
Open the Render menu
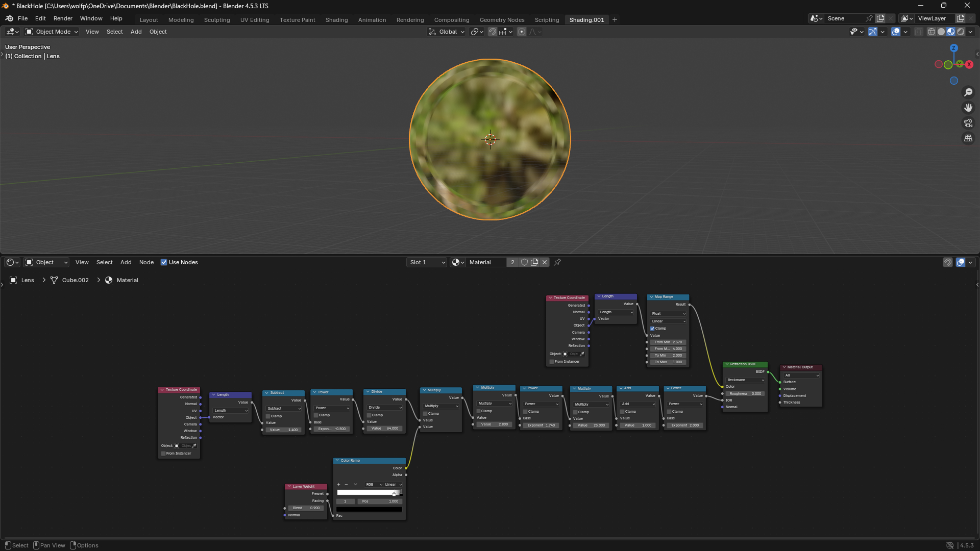tap(63, 18)
